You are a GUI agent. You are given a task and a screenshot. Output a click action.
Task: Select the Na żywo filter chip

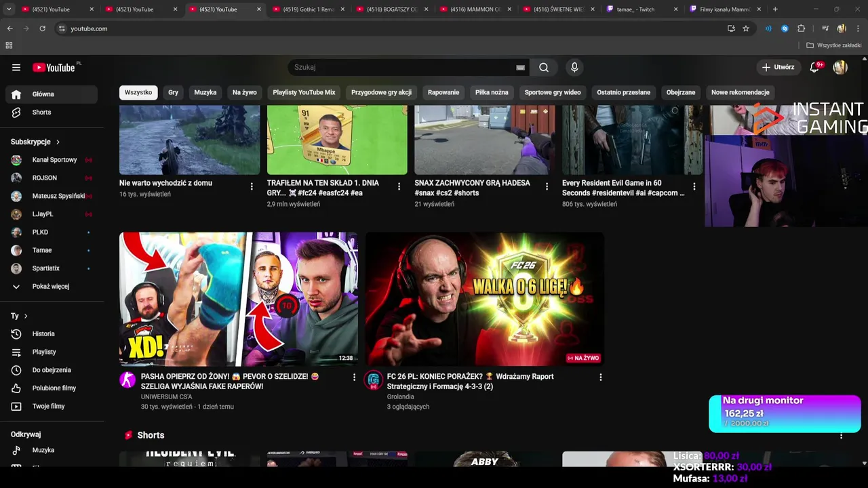click(245, 92)
